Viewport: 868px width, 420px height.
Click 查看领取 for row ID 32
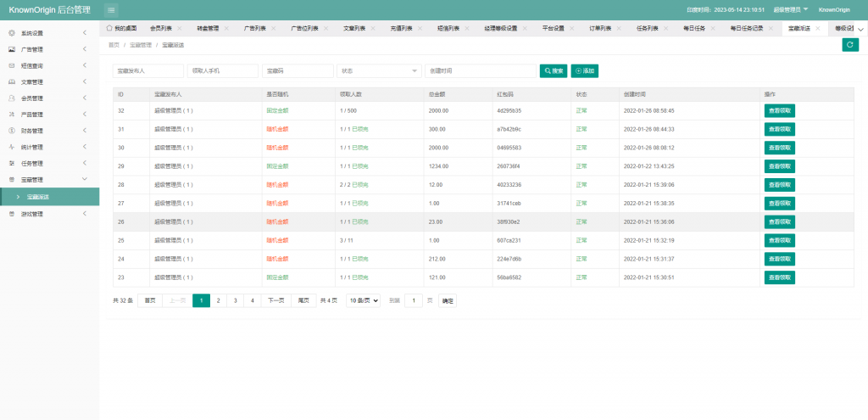click(779, 110)
